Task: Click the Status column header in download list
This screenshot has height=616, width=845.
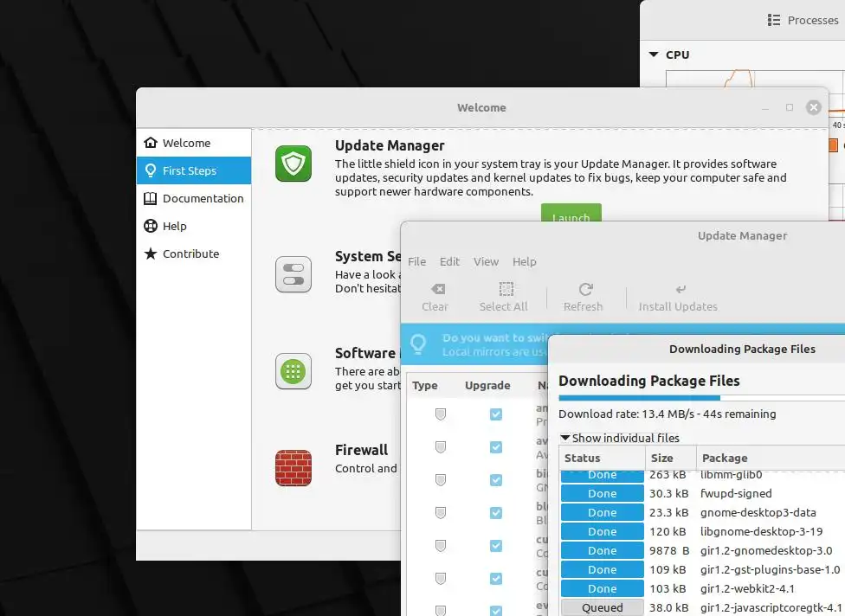Action: 602,458
